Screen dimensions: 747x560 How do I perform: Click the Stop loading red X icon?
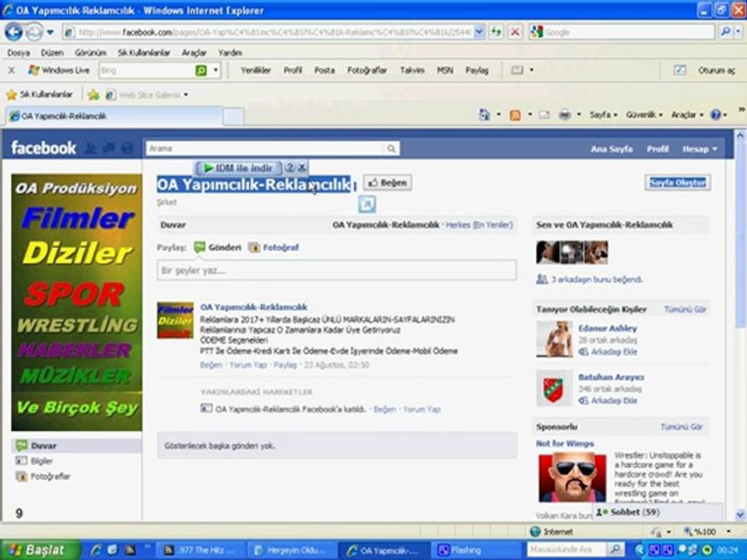click(x=515, y=32)
